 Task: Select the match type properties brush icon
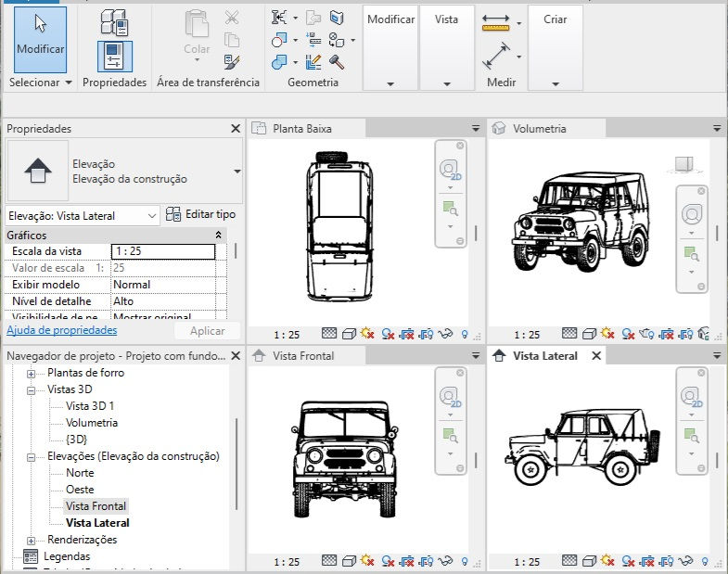point(232,61)
